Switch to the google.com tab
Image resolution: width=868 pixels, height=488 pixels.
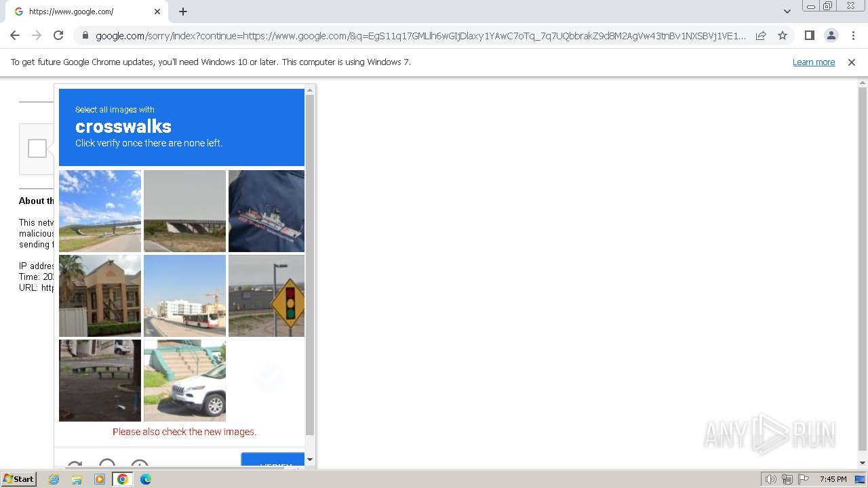(x=85, y=12)
